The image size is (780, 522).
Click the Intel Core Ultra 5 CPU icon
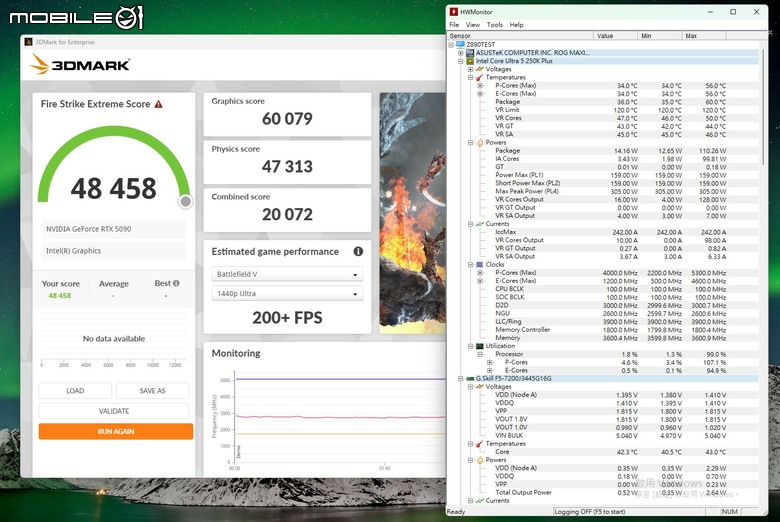click(470, 61)
